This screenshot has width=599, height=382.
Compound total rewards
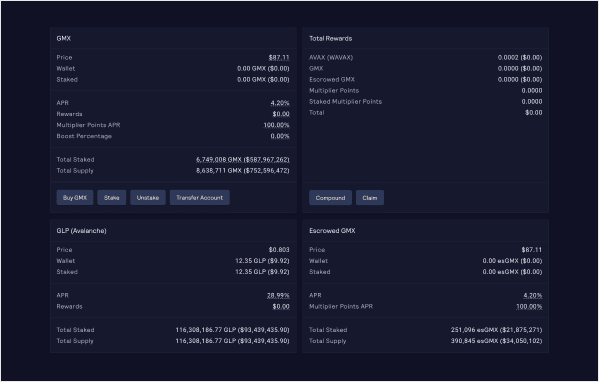point(330,197)
